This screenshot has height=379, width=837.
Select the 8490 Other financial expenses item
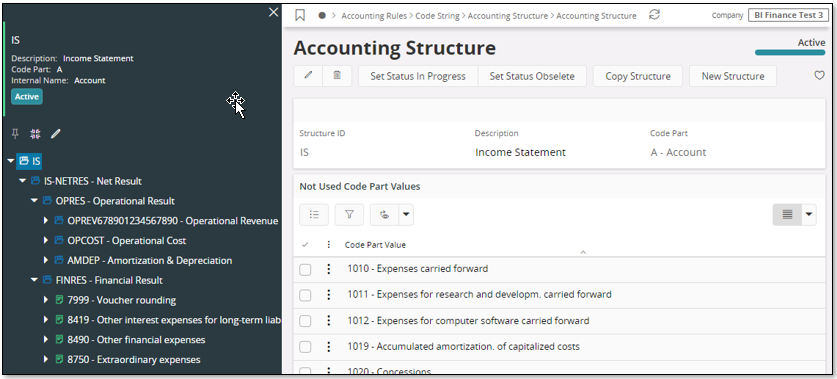pyautogui.click(x=136, y=340)
